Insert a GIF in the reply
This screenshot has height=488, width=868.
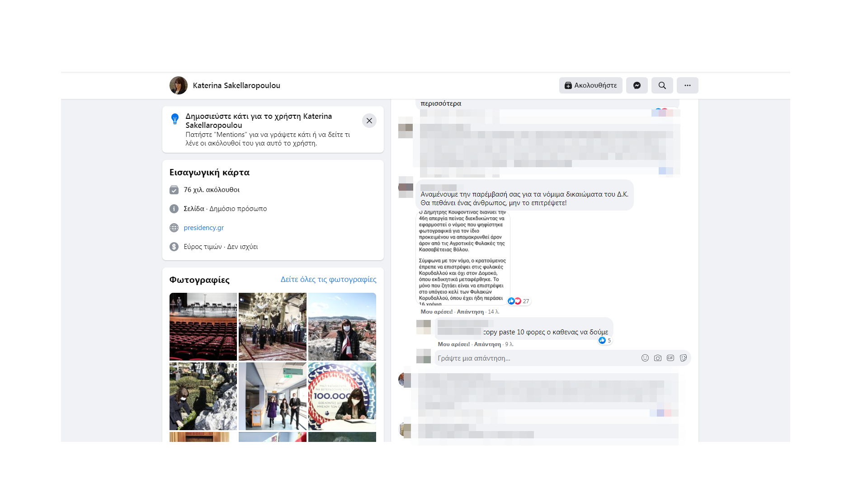[670, 358]
